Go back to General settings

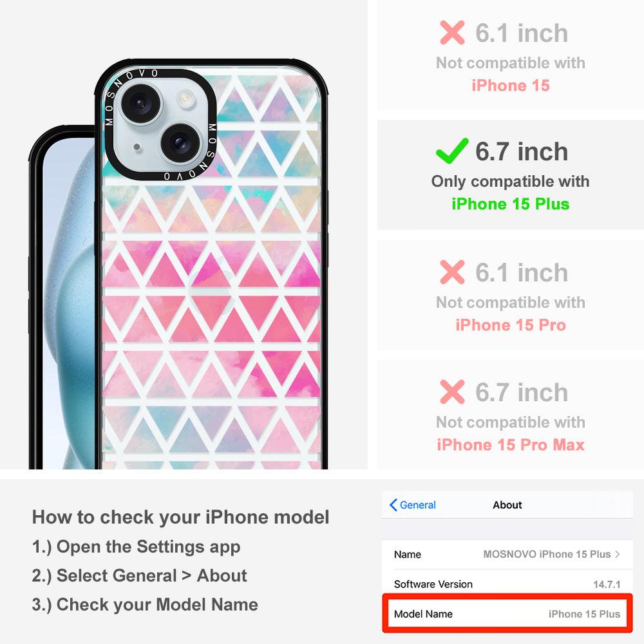click(413, 505)
